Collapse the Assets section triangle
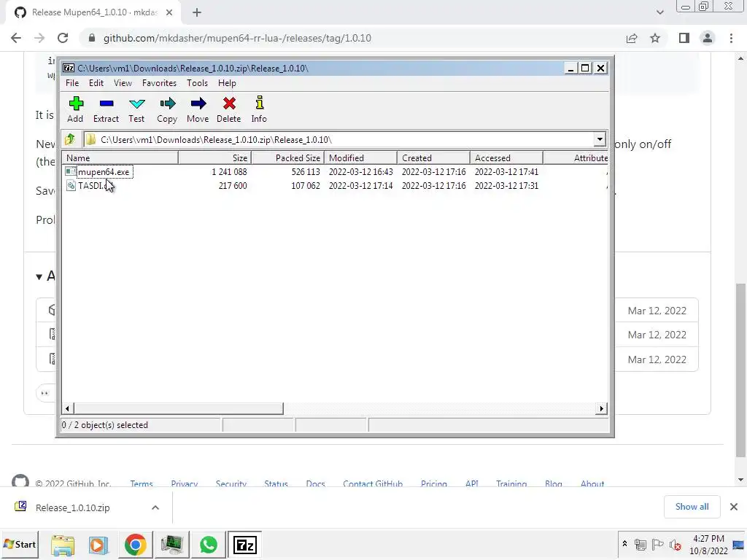Viewport: 747px width, 560px height. (39, 276)
